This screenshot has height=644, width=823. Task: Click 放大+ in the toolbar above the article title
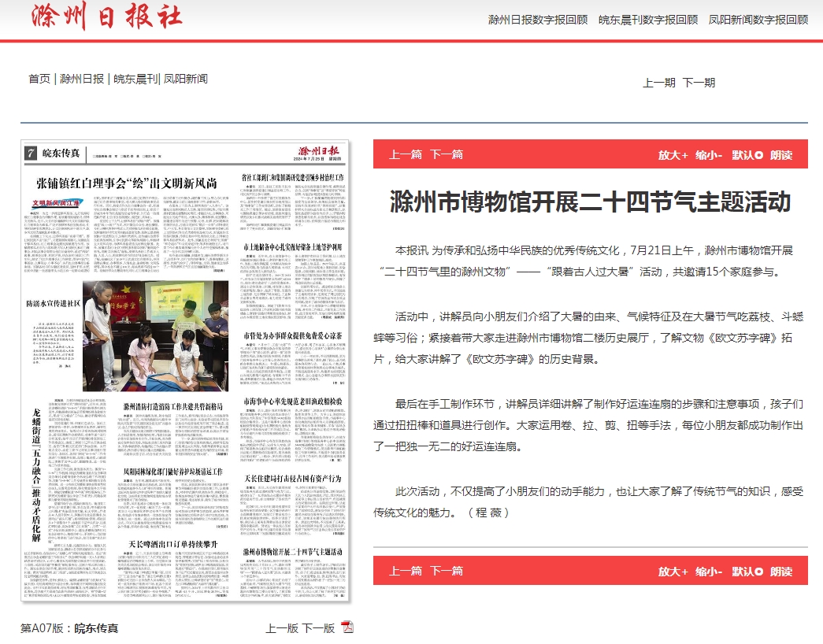click(673, 155)
